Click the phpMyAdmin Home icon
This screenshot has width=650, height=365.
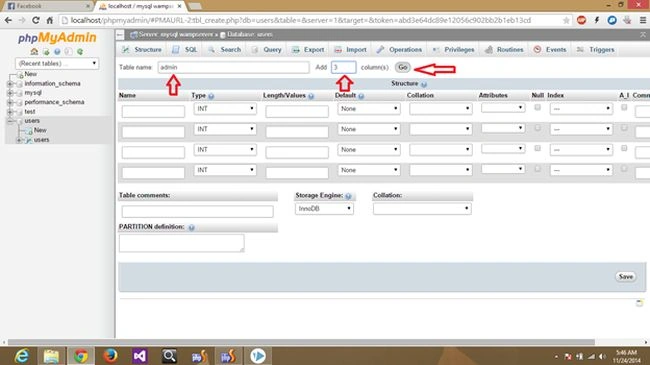click(x=34, y=51)
